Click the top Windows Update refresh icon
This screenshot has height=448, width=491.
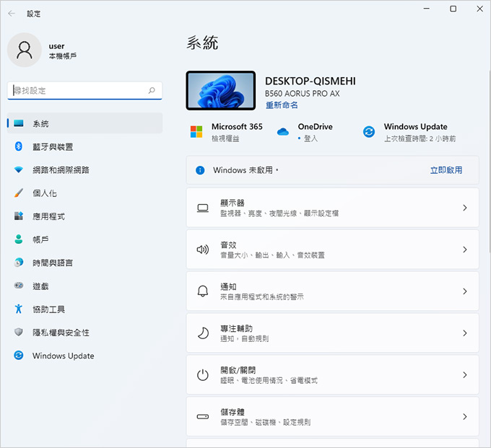click(x=369, y=132)
